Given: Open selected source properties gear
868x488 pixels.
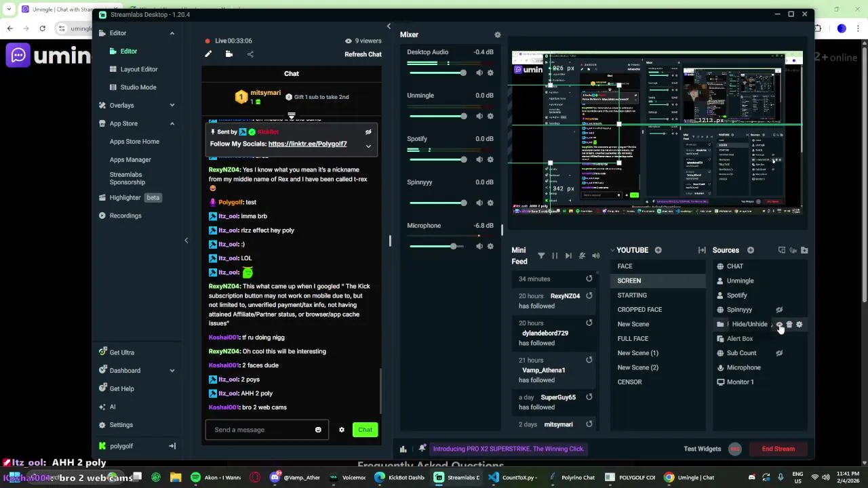Looking at the screenshot, I should (x=800, y=325).
